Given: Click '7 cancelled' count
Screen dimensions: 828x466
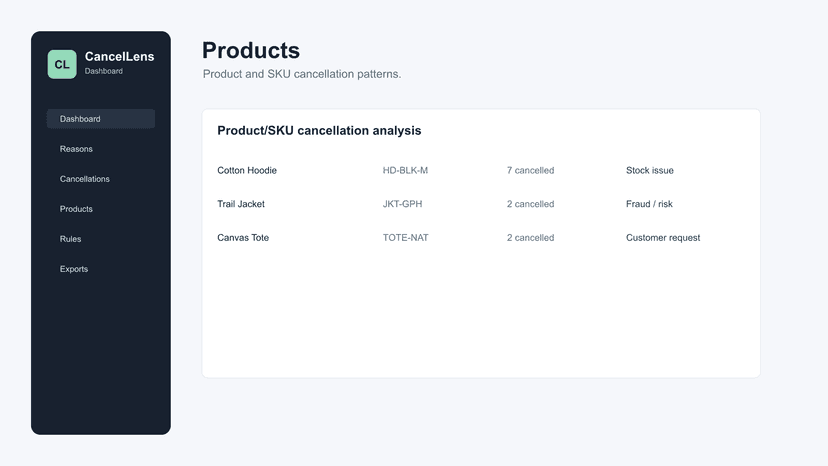Looking at the screenshot, I should click(x=530, y=170).
